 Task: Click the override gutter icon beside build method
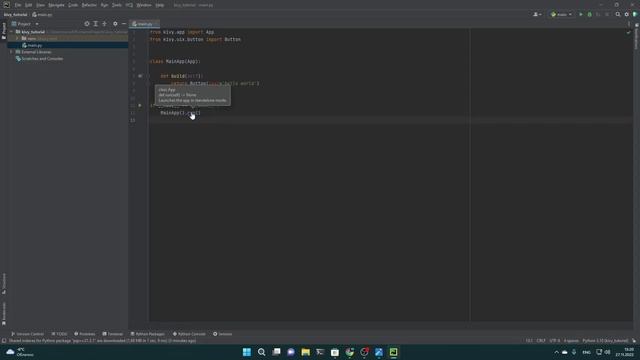click(140, 76)
